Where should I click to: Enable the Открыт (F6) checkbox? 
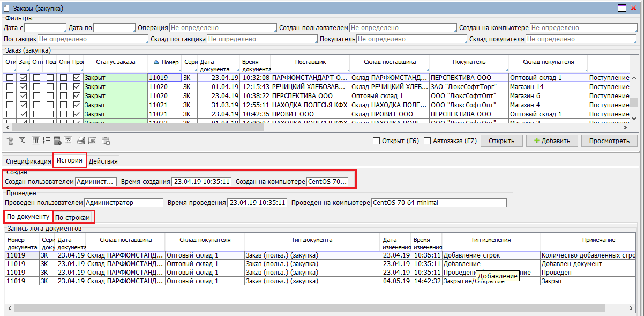click(376, 141)
